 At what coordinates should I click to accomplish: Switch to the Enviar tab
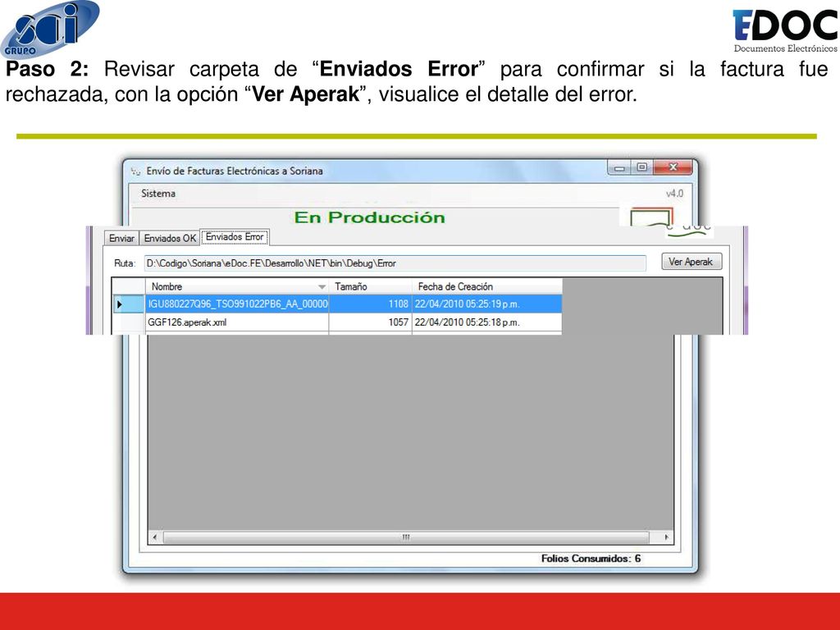click(x=121, y=239)
